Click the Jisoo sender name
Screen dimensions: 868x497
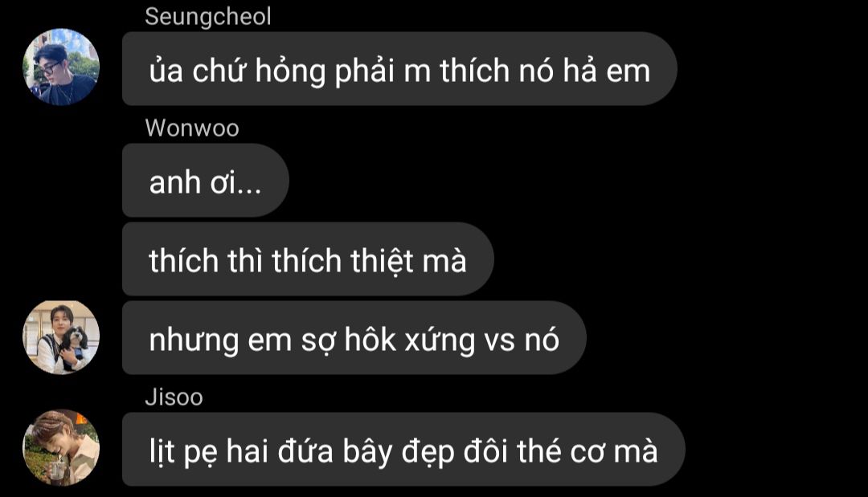pyautogui.click(x=174, y=397)
